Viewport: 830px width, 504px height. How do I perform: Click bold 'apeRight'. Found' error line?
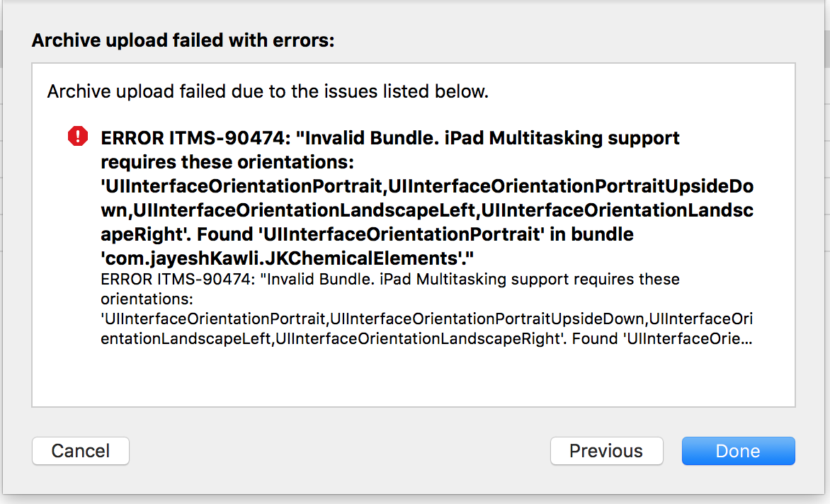pyautogui.click(x=368, y=234)
